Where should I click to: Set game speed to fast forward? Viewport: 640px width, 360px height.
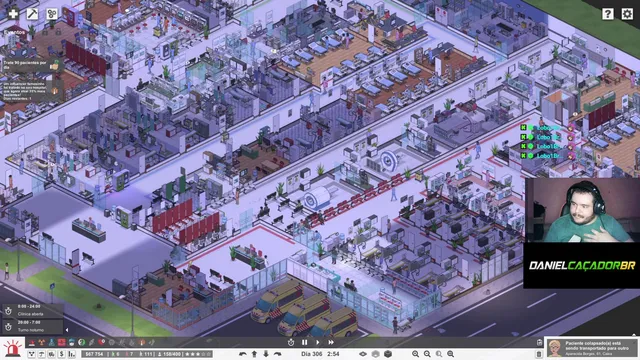point(331,342)
